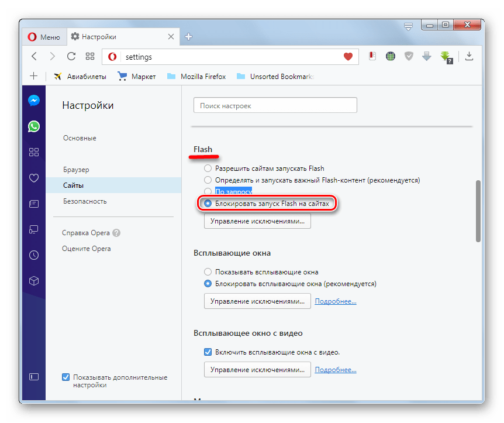Add page to bookmarks with heart icon

(x=348, y=57)
